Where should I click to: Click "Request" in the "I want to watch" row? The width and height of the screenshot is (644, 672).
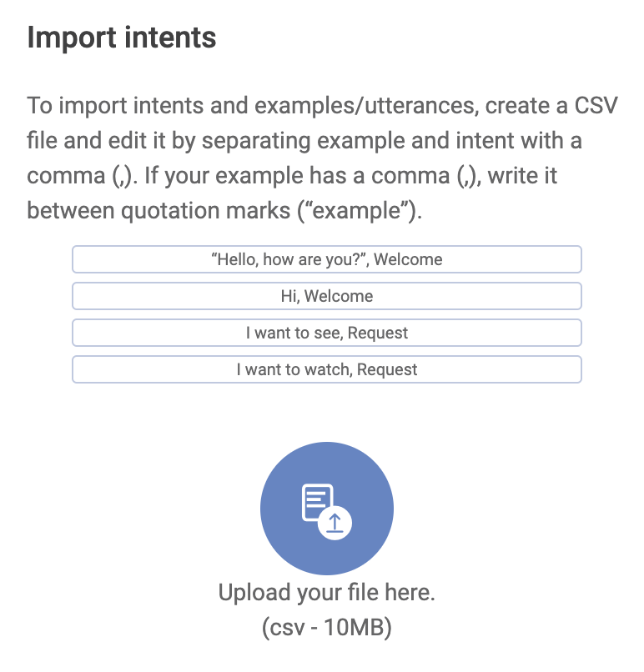click(387, 369)
